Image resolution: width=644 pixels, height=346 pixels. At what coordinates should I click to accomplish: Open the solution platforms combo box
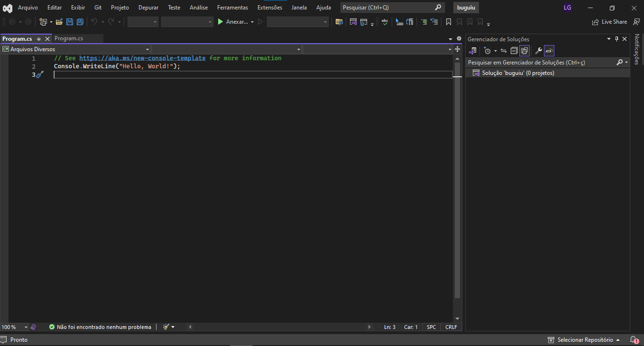click(187, 22)
